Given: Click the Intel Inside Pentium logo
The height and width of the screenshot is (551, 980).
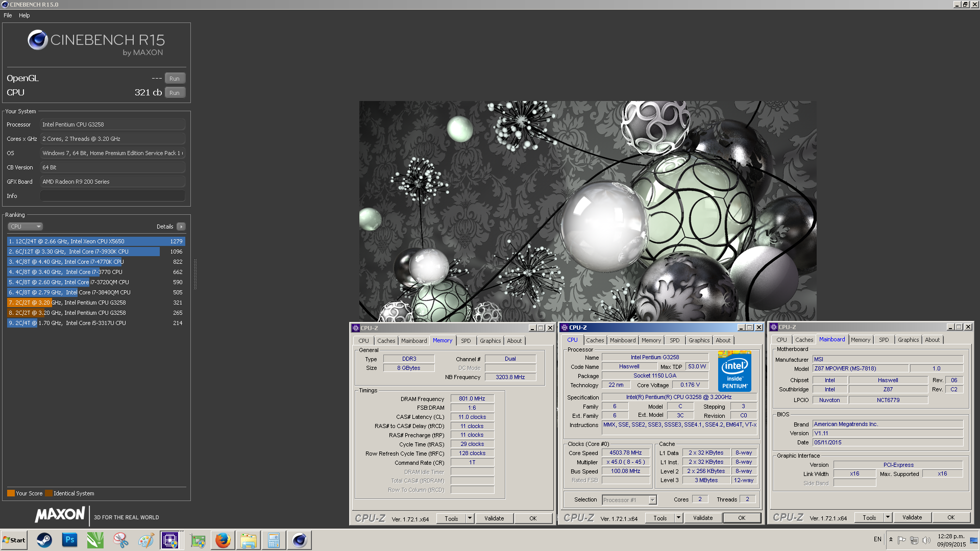Looking at the screenshot, I should pyautogui.click(x=734, y=371).
